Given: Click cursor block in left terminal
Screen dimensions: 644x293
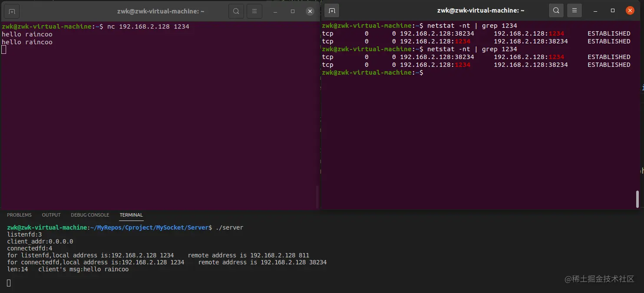Looking at the screenshot, I should tap(4, 49).
